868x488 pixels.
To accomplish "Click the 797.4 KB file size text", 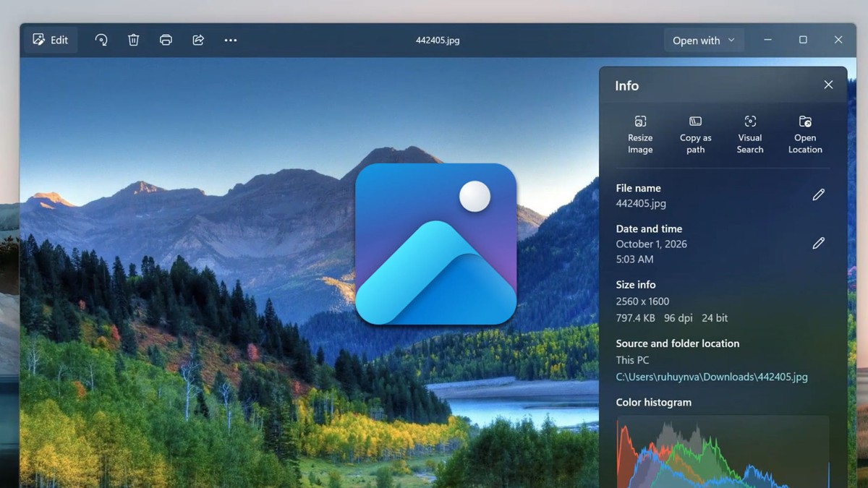I will 635,318.
